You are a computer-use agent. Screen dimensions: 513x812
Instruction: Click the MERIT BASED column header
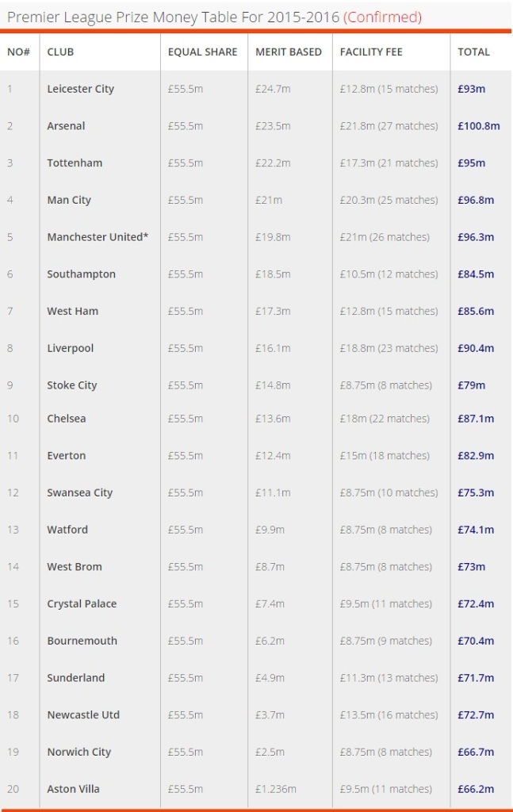pyautogui.click(x=289, y=52)
